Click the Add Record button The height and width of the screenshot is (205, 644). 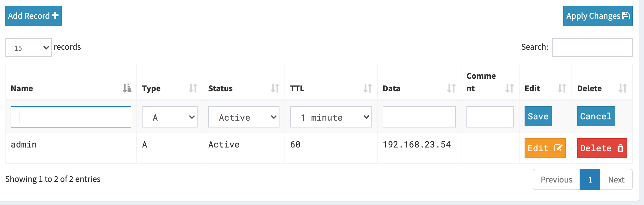click(33, 16)
